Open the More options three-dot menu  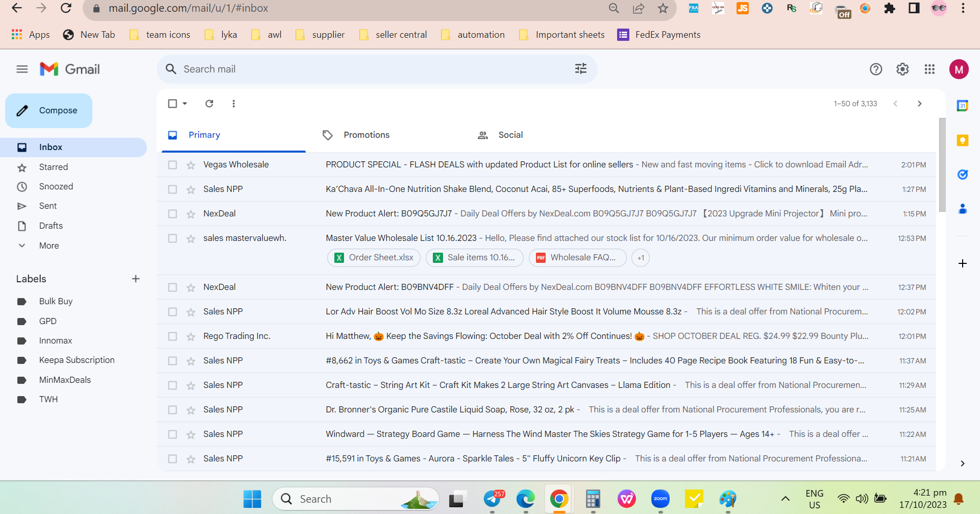point(234,104)
